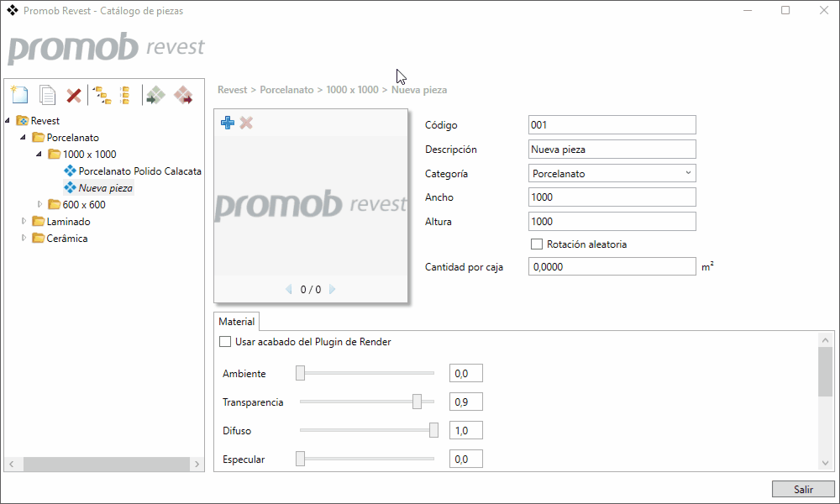The height and width of the screenshot is (504, 840).
Task: Click the Especular value box
Action: (x=466, y=459)
